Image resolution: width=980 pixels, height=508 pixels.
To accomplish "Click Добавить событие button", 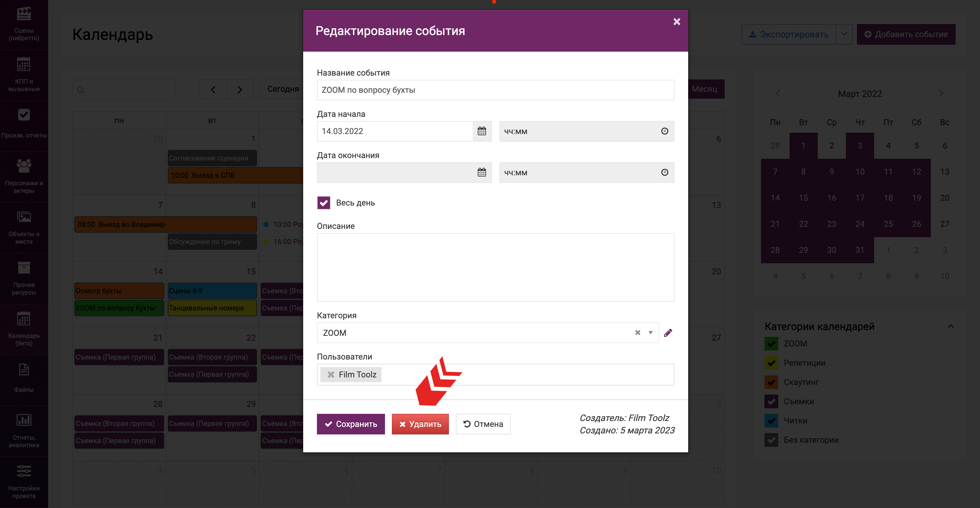I will pos(906,34).
